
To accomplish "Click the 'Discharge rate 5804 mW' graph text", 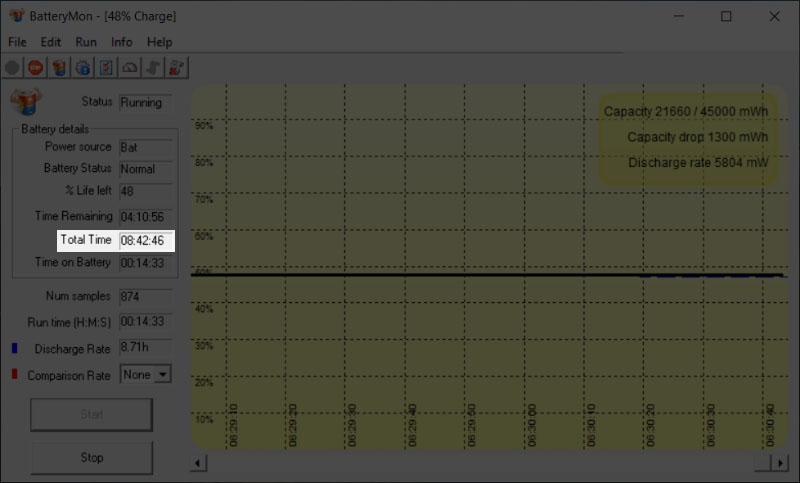I will click(698, 163).
